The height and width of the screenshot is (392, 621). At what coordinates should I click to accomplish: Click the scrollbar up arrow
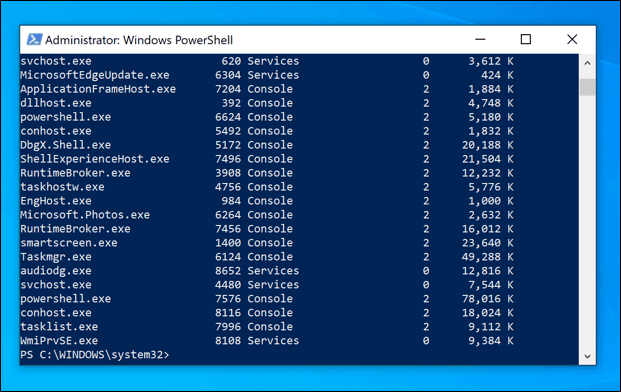point(587,63)
